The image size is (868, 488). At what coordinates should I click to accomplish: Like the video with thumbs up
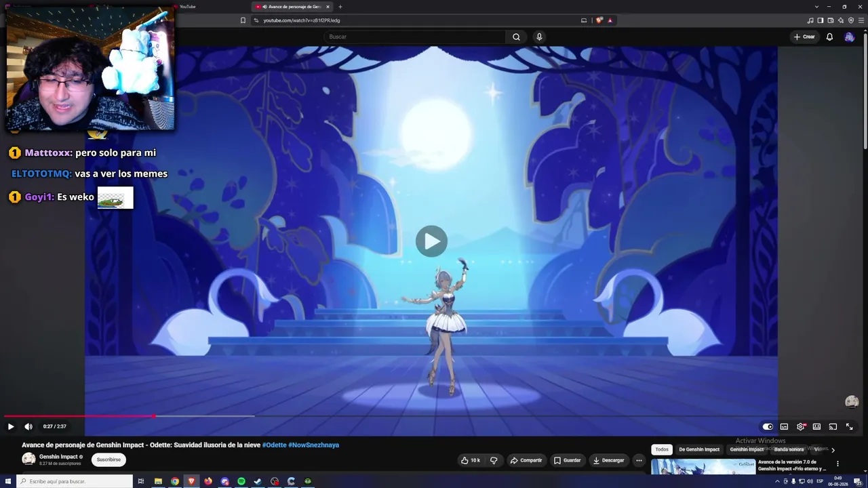(470, 460)
